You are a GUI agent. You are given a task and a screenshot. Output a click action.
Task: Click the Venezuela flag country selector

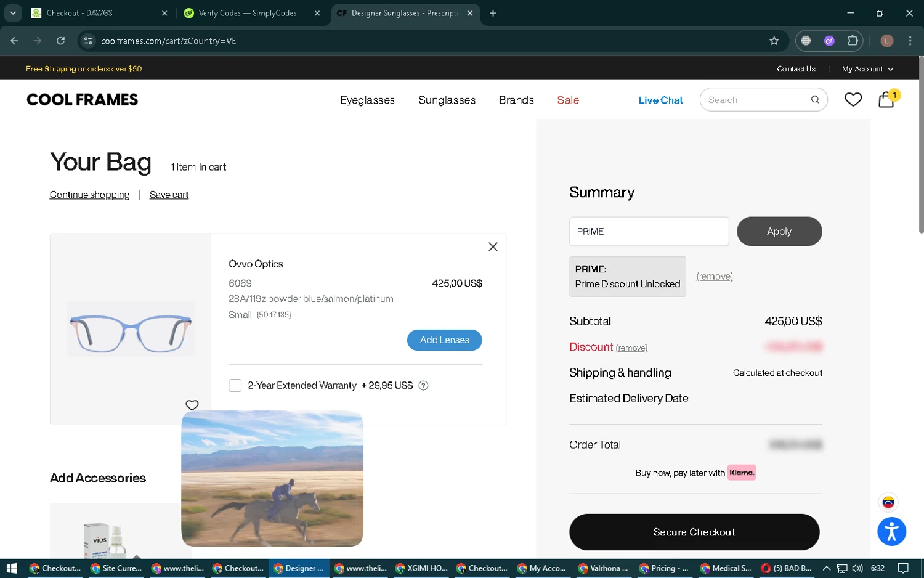[888, 502]
